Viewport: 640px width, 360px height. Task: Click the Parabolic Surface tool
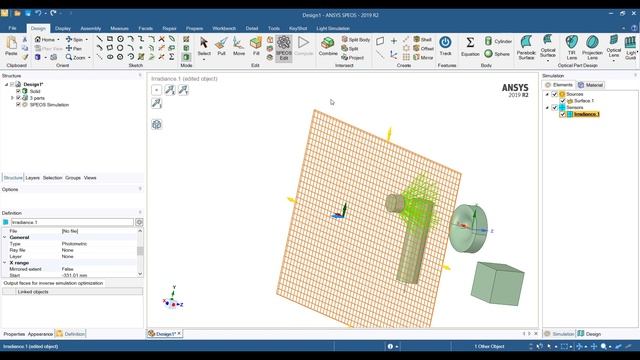(526, 48)
